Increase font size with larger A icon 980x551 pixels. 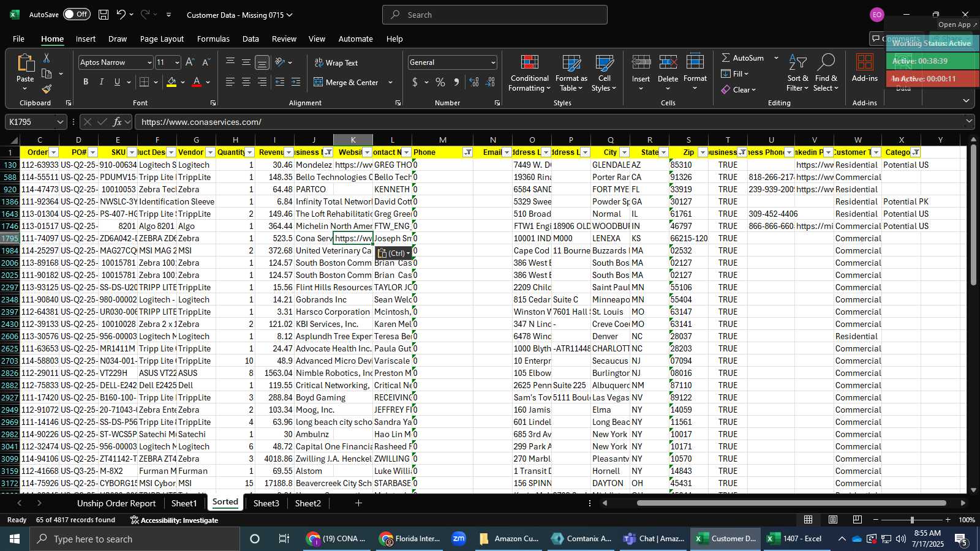[190, 62]
